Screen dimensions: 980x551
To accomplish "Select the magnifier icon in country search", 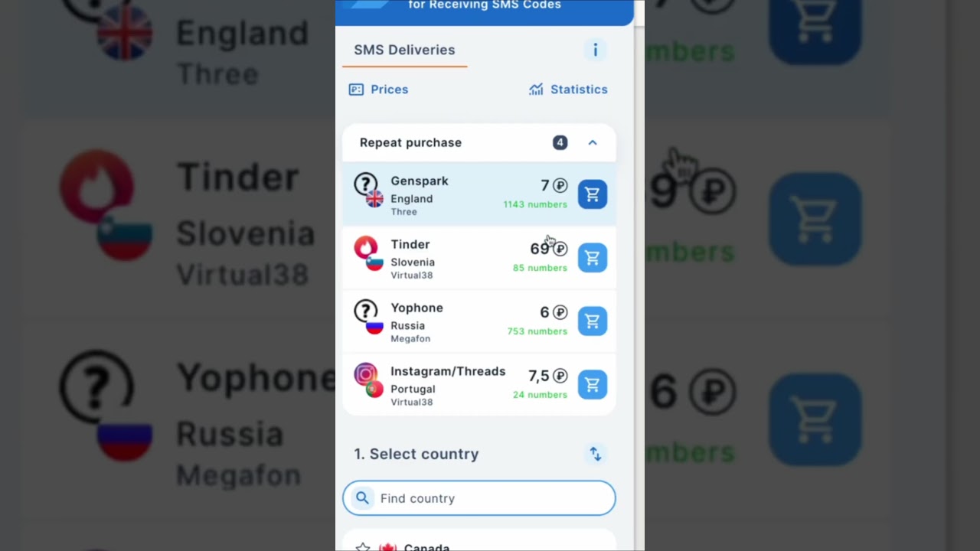I will click(362, 498).
